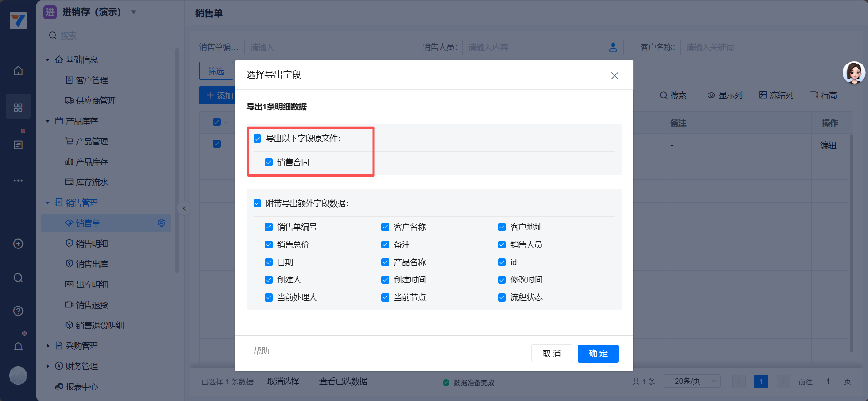Open the 进销存 app switcher dropdown
Screen dimensions: 868x401
134,12
